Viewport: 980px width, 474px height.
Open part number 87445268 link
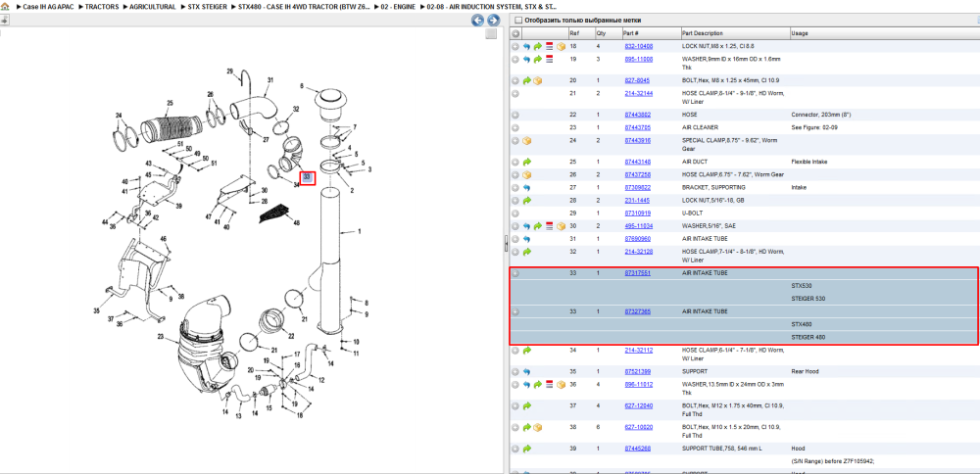[x=638, y=449]
